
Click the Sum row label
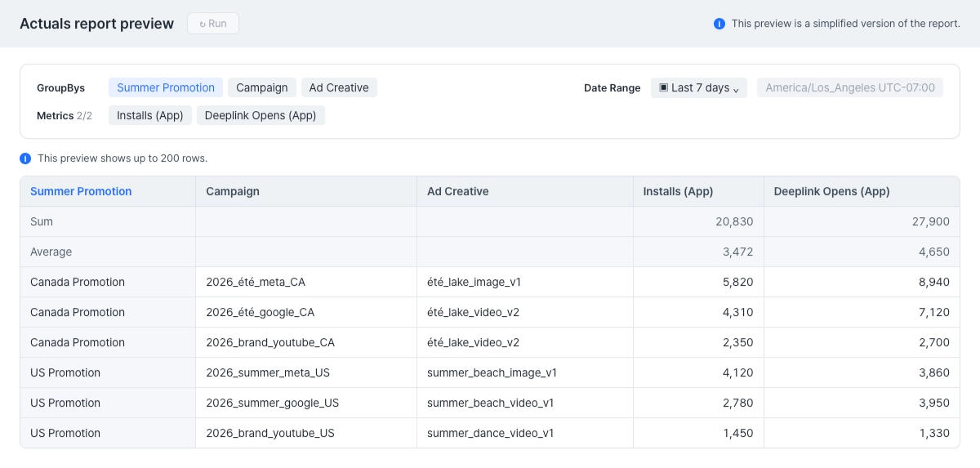coord(42,221)
